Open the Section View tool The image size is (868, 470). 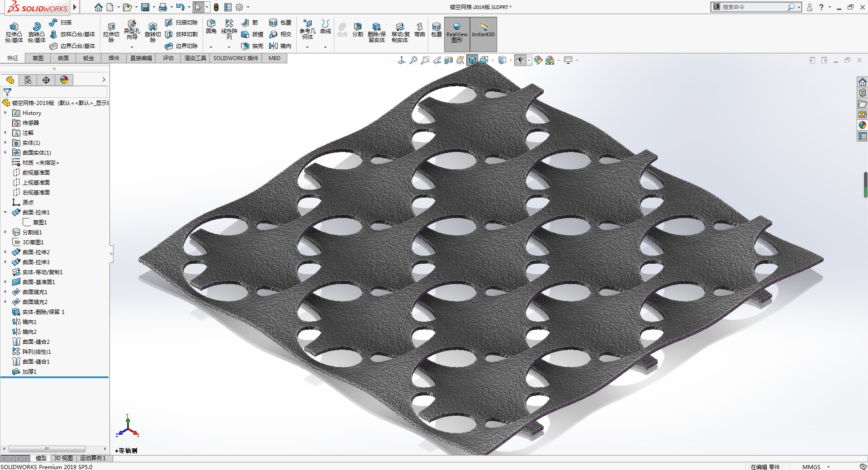click(x=449, y=60)
